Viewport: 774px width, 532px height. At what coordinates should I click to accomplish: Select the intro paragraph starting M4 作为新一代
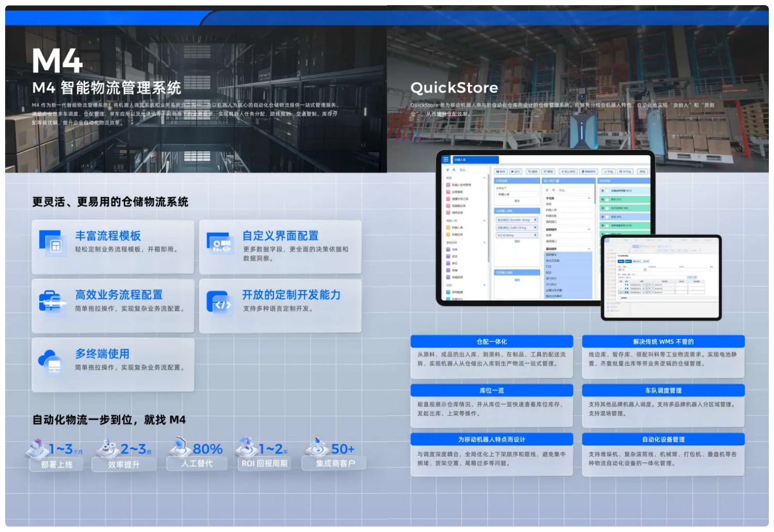tap(186, 114)
